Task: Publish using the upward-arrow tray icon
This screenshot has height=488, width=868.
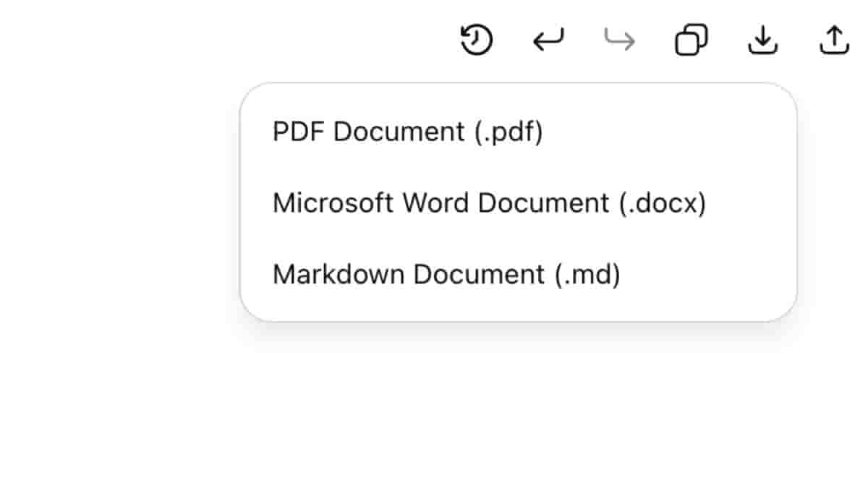Action: pos(833,40)
